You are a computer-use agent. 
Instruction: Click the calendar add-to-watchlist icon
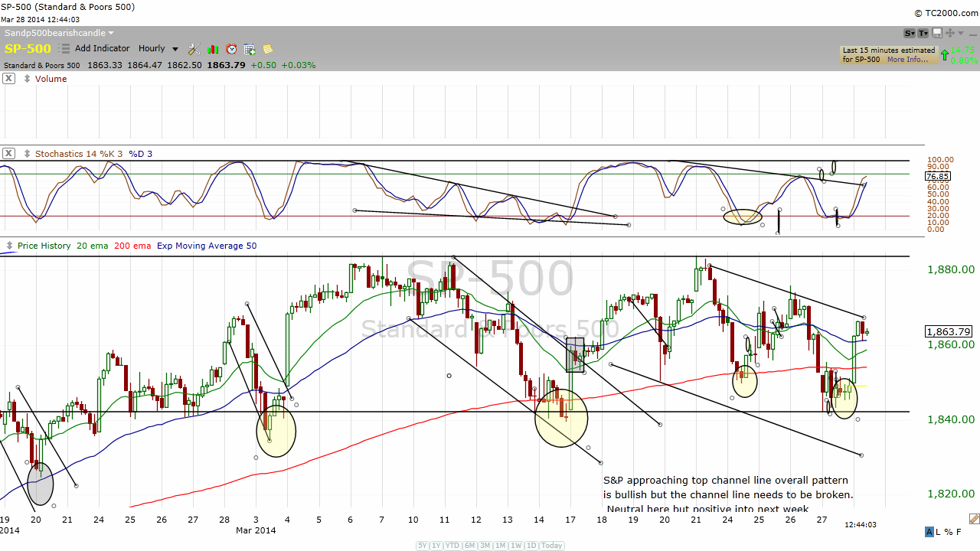[250, 49]
